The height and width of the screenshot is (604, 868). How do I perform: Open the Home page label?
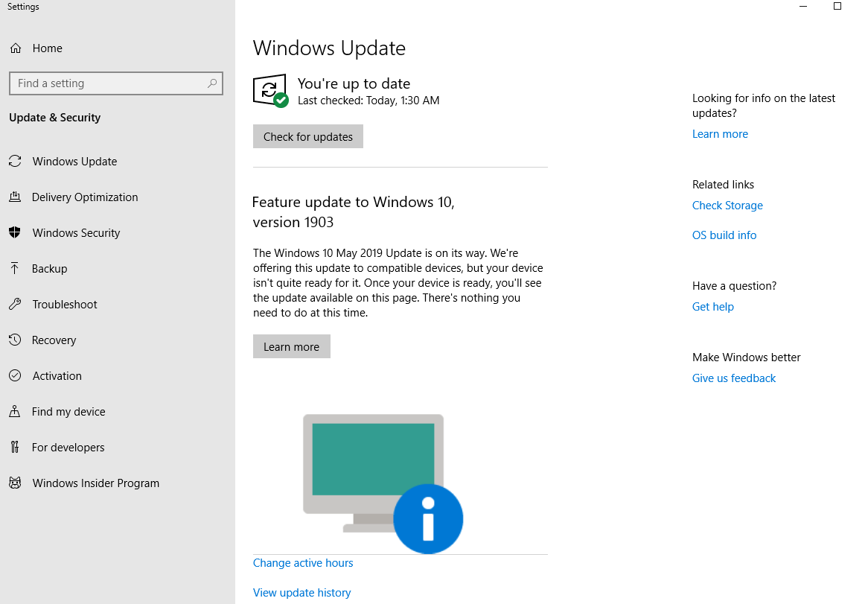48,48
